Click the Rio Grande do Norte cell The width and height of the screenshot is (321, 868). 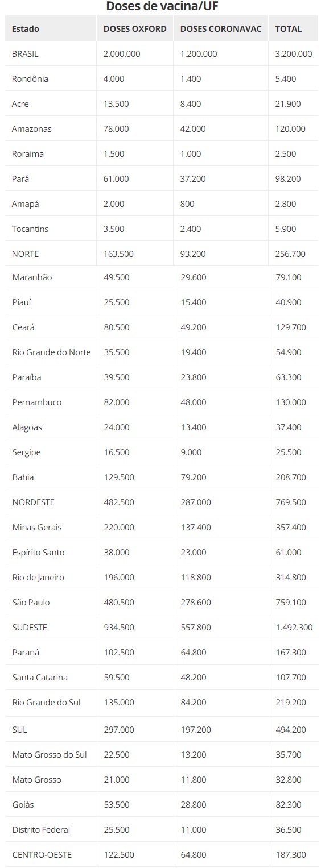(x=51, y=352)
